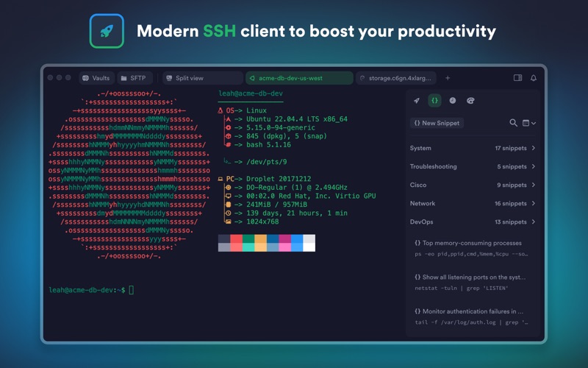This screenshot has height=368, width=588.
Task: Select Top memory-consuming processes snippet
Action: pyautogui.click(x=471, y=248)
